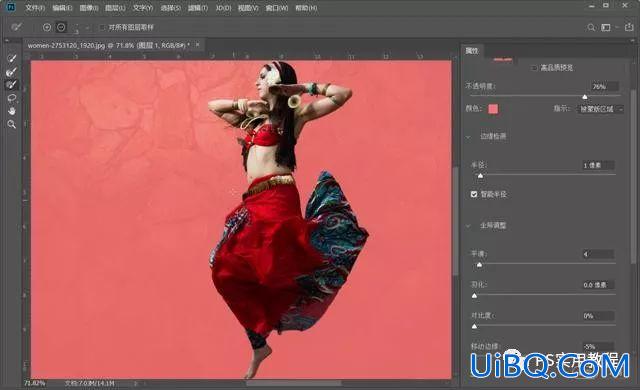Collapse the Edge Detection (边缘检测) section
The height and width of the screenshot is (390, 640).
469,137
